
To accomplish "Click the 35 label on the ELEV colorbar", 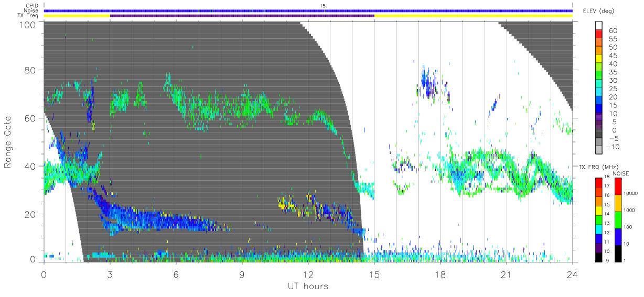I will pyautogui.click(x=613, y=72).
